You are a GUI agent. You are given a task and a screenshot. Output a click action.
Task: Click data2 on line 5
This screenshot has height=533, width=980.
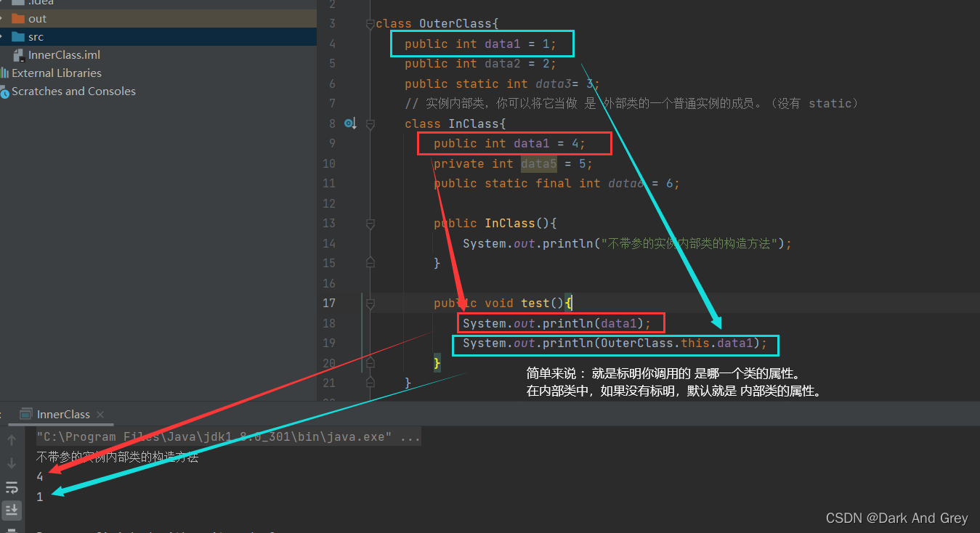pyautogui.click(x=503, y=64)
